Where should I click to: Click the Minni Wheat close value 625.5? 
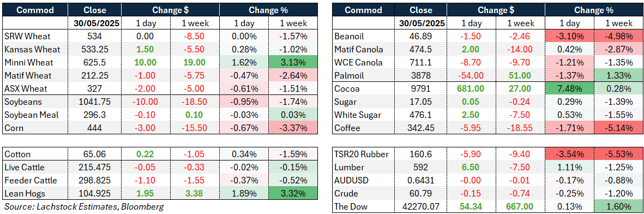click(94, 63)
